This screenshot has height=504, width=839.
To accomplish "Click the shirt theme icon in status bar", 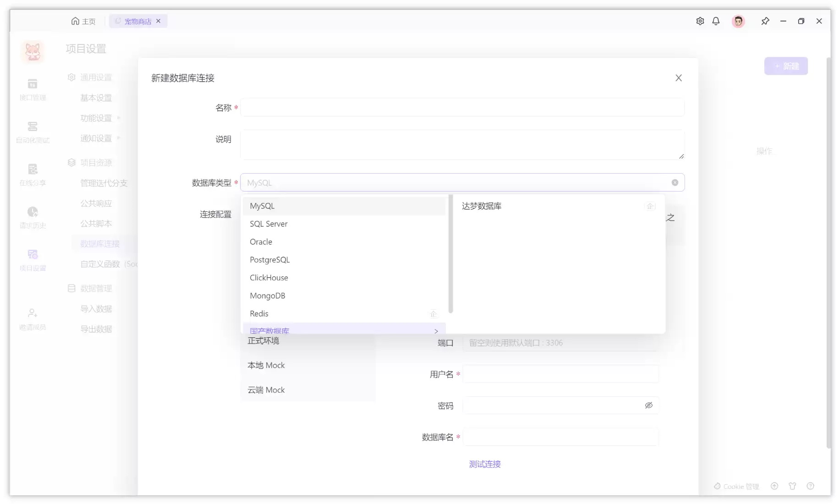I will click(792, 486).
